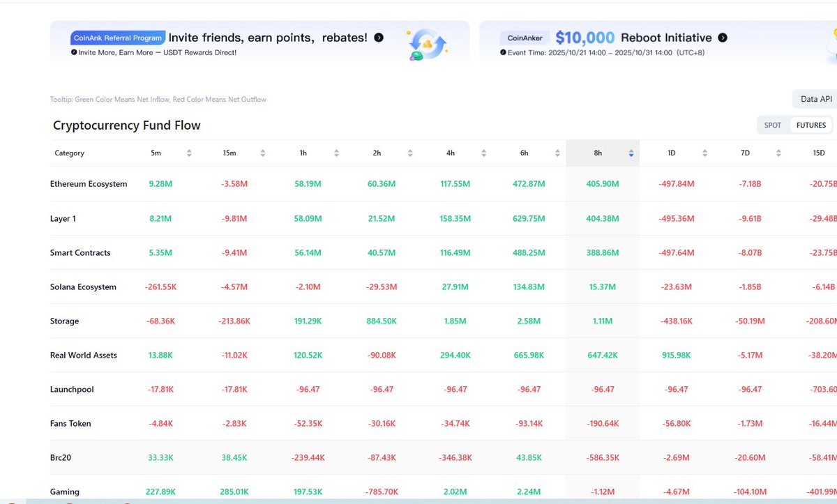Click Storage 2h value 884.50K
Image resolution: width=837 pixels, height=504 pixels.
pyautogui.click(x=382, y=321)
